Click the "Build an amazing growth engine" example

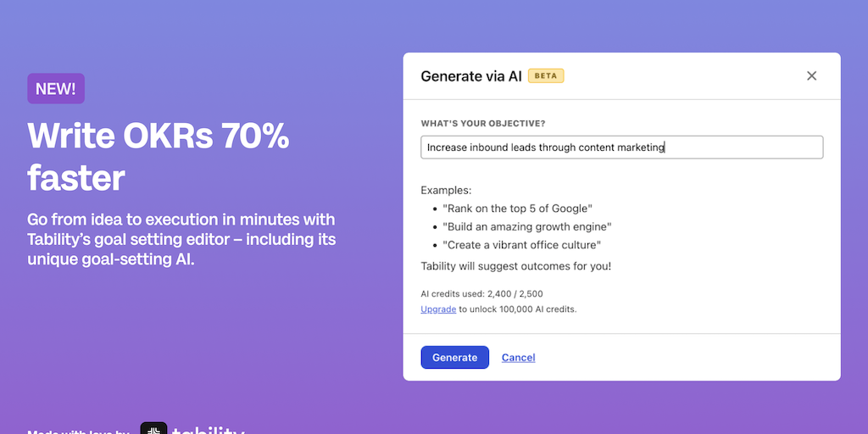526,227
